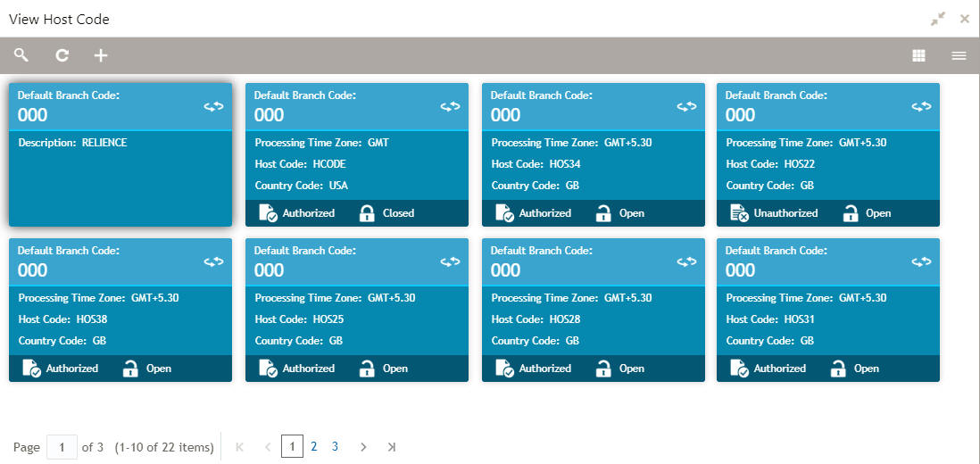
Task: Flip the HOS28 host card
Action: click(686, 261)
